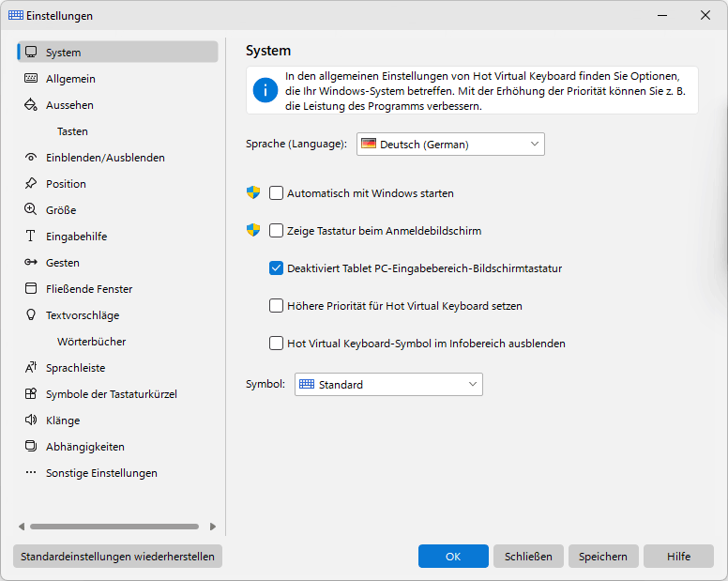Click shield icon beside Zeige Tastatur beim Anmeldebildschirm
Viewport: 728px width, 581px height.
point(253,230)
